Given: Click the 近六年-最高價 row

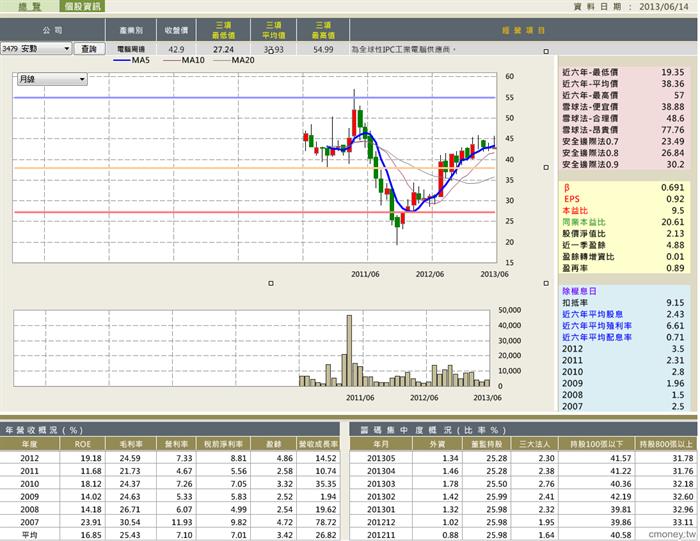Looking at the screenshot, I should (x=623, y=95).
